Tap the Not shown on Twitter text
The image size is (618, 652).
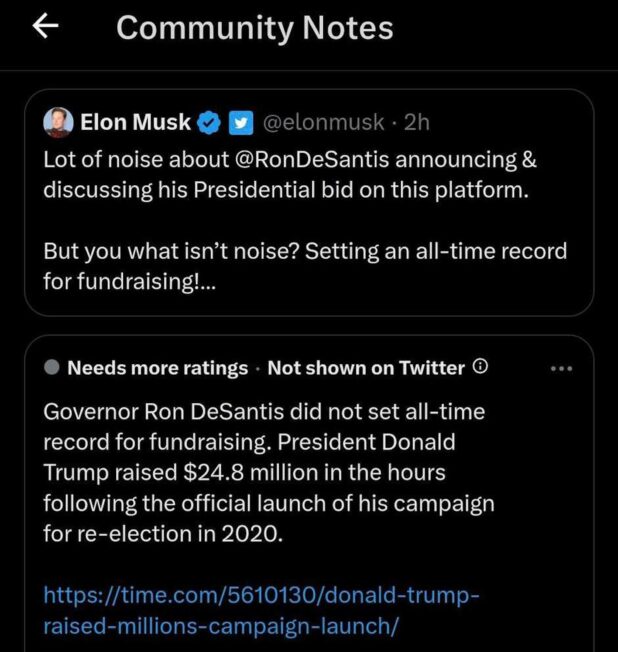366,368
